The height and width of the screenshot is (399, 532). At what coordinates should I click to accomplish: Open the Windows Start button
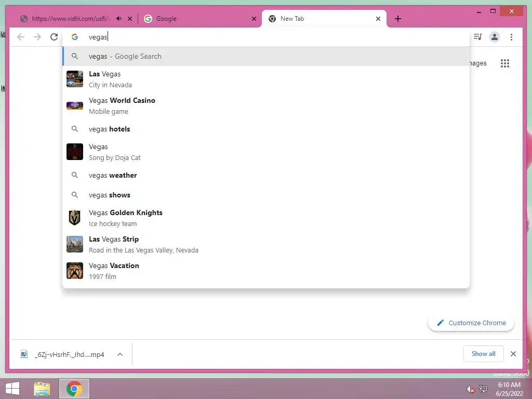coord(12,389)
